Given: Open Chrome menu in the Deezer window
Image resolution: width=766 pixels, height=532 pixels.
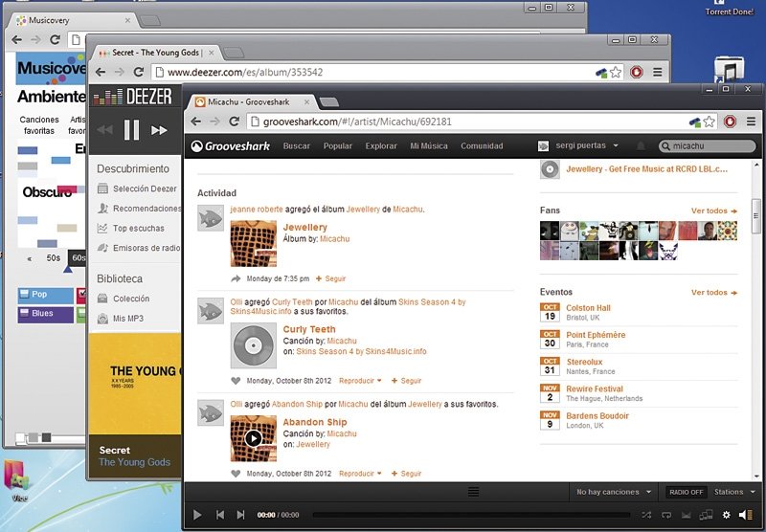Looking at the screenshot, I should (658, 72).
